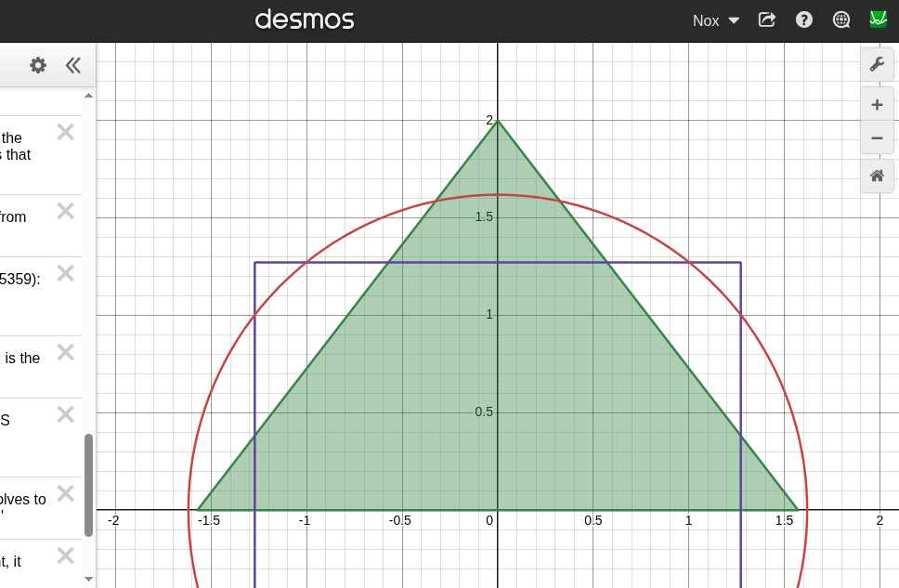Click the scroll up arrow of expression list
The width and height of the screenshot is (899, 588).
pos(89,96)
